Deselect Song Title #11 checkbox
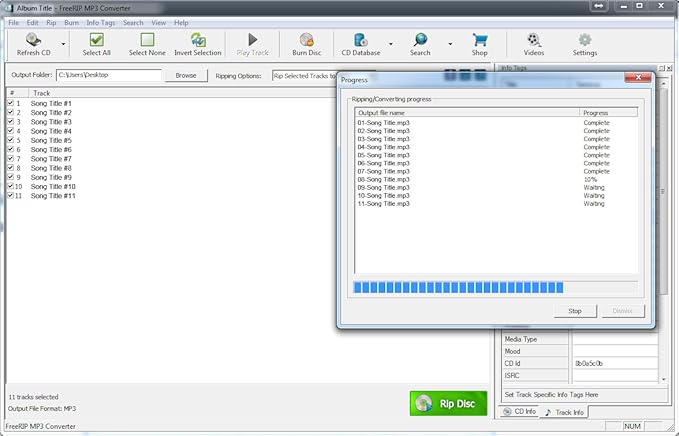The width and height of the screenshot is (679, 436). (x=10, y=196)
